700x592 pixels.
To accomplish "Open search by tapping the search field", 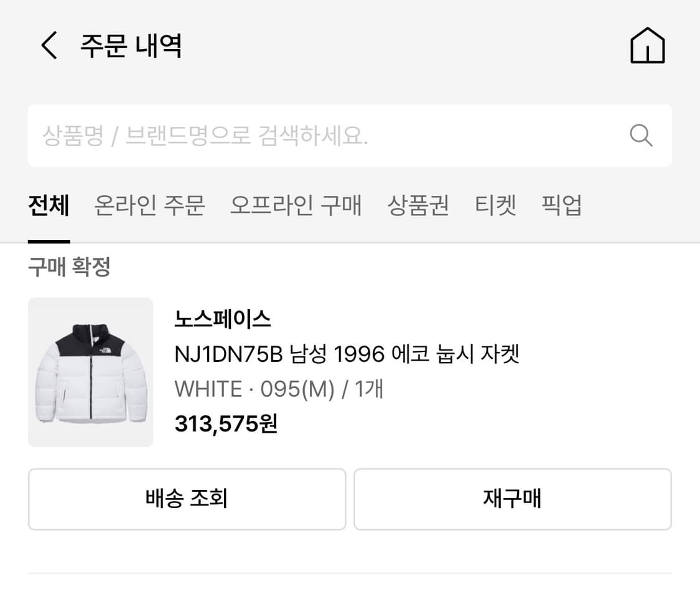I will point(348,136).
